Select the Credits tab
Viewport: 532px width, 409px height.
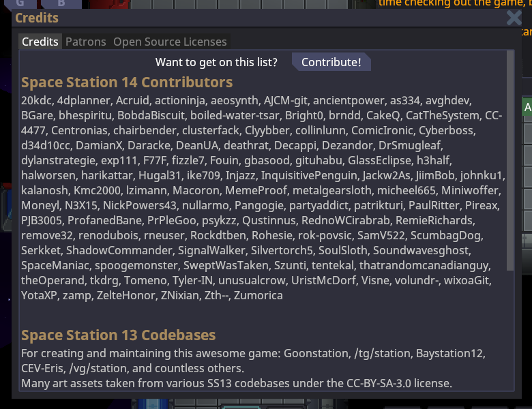pos(40,42)
